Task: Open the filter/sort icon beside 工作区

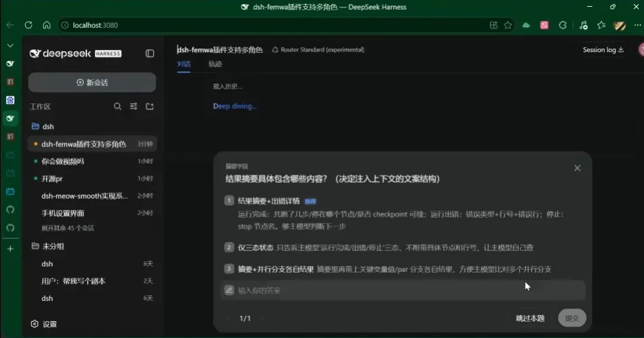Action: [x=134, y=107]
